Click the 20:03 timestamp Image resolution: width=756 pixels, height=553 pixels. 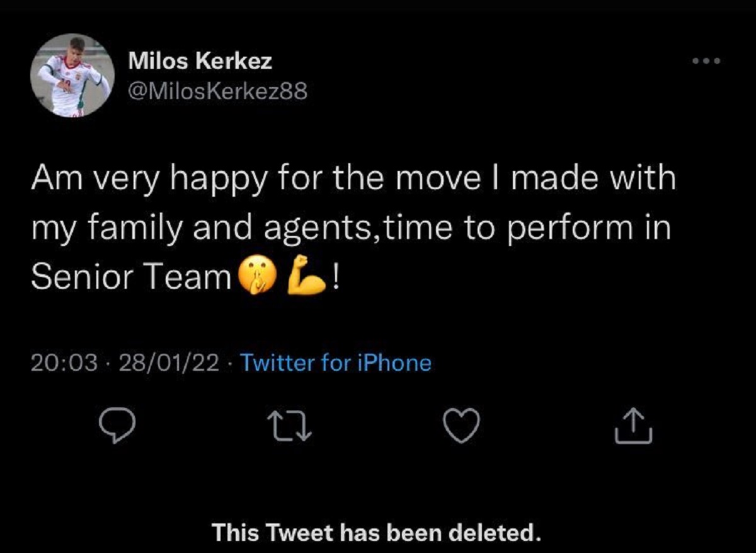click(x=64, y=363)
